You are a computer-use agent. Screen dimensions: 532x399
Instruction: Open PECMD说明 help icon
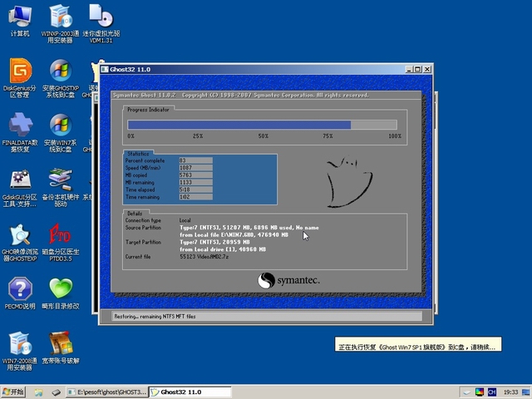pos(20,293)
